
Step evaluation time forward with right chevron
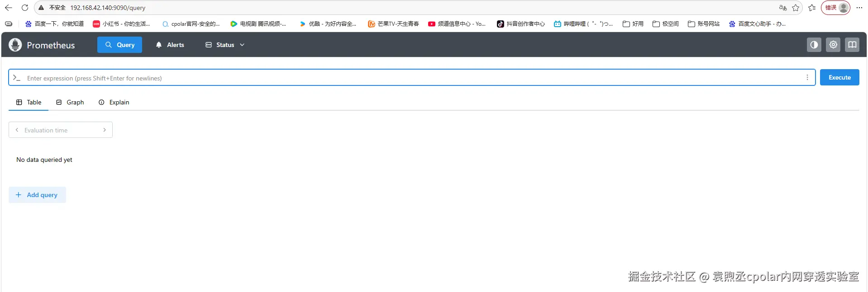tap(105, 130)
